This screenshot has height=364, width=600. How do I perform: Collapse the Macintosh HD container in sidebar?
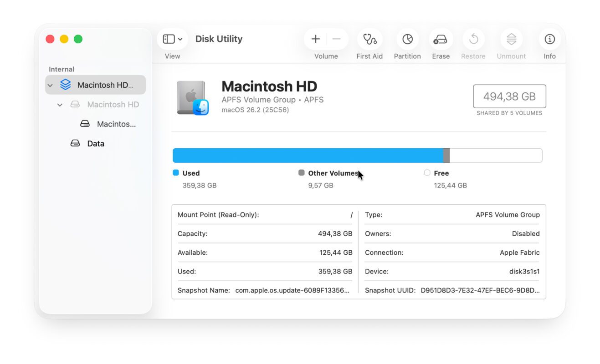(x=50, y=85)
